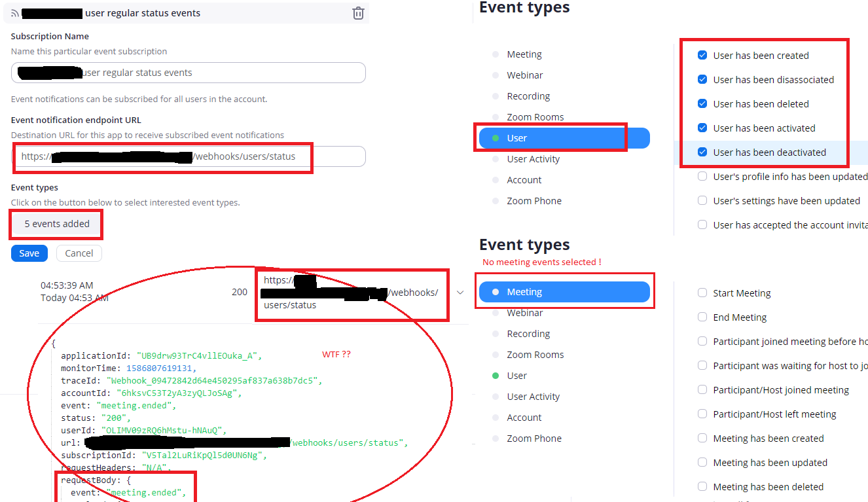Viewport: 868px width, 502px height.
Task: Select Zoom Rooms in upper Event types list
Action: point(535,117)
